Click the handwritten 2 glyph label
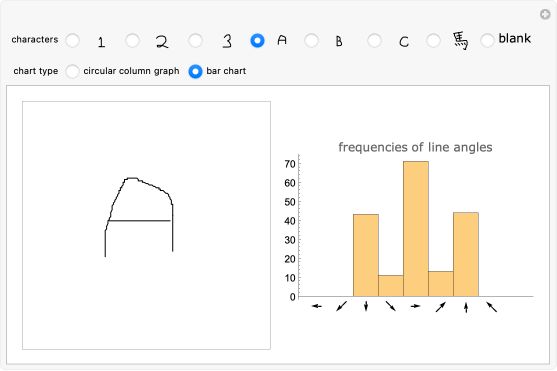 click(162, 42)
